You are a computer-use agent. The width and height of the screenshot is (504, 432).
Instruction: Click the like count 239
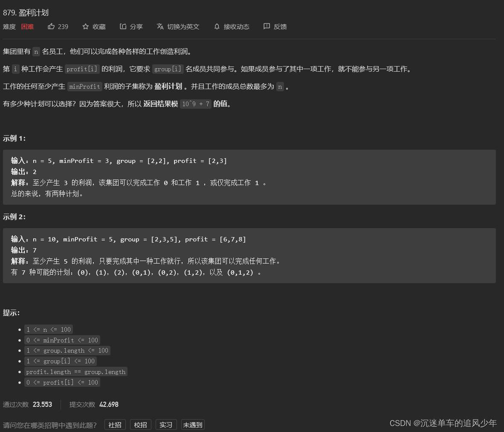(x=63, y=26)
